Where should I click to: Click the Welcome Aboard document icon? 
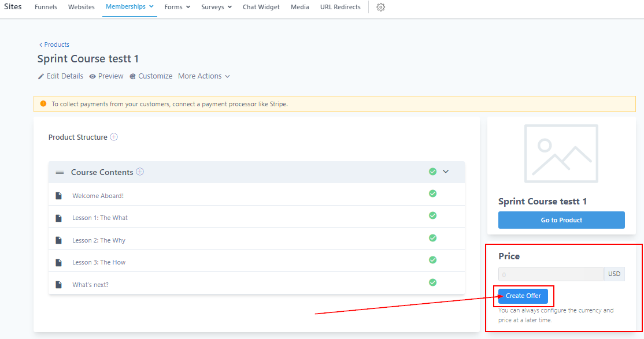(x=58, y=196)
